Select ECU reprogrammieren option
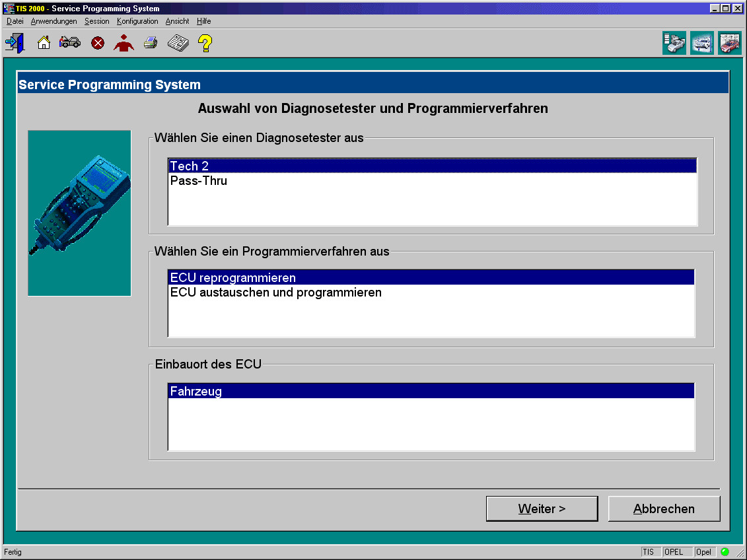The width and height of the screenshot is (747, 560). click(431, 277)
